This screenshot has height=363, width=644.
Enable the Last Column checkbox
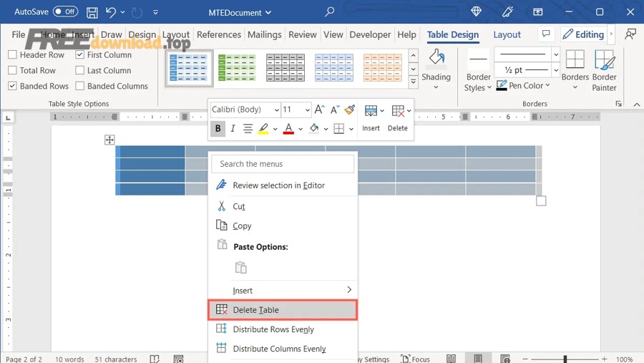pos(79,70)
